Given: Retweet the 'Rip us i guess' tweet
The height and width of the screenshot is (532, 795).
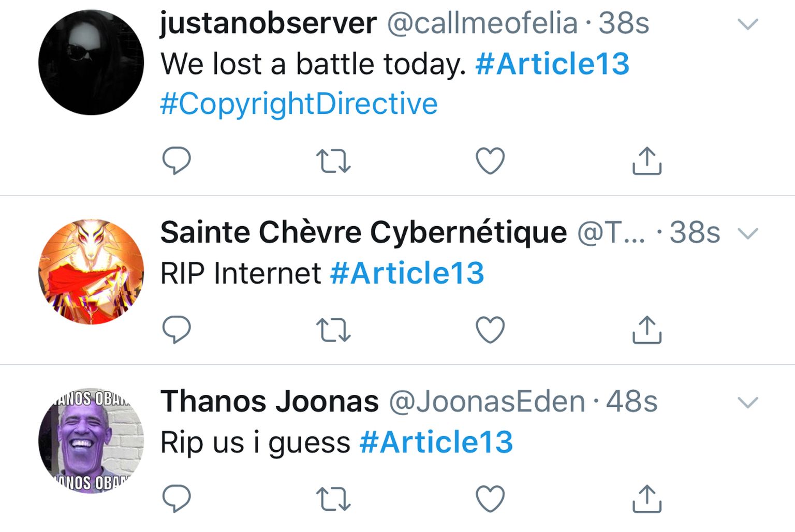Looking at the screenshot, I should click(x=333, y=499).
